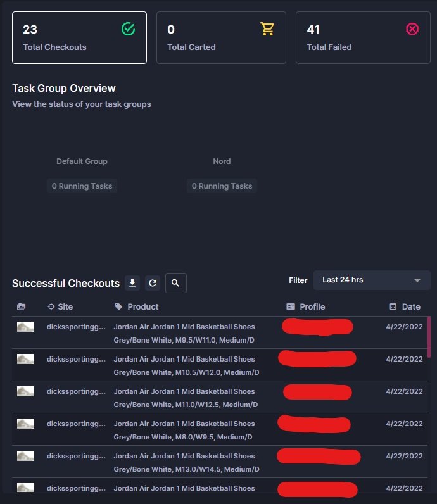
Task: Click site 'dickssportingg...' in the M9.5/W11.0 row
Action: [x=76, y=327]
